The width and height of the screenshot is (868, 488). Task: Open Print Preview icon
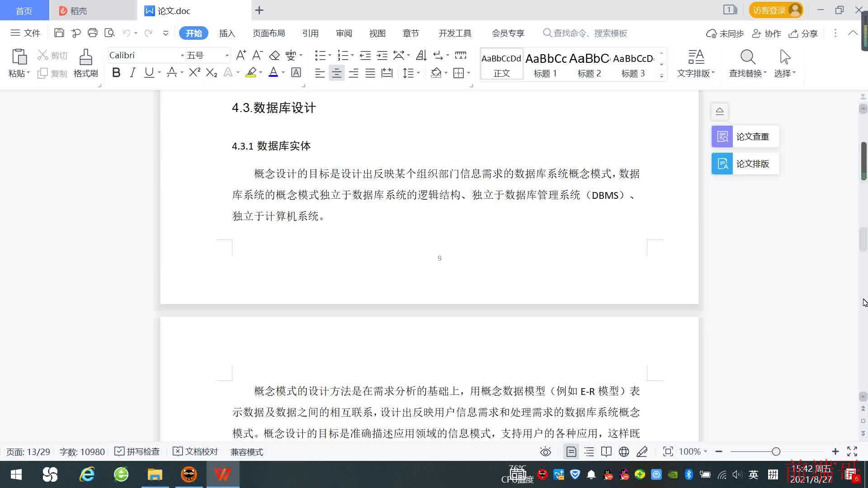[x=109, y=33]
